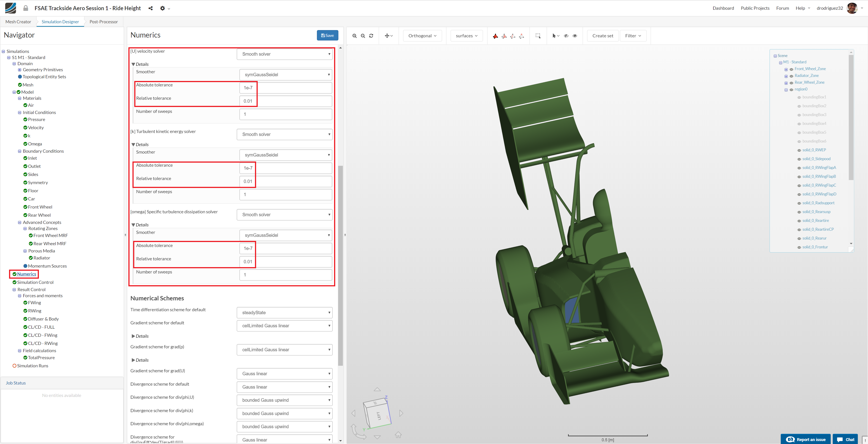Open the Mesh Creator tab

[x=18, y=21]
